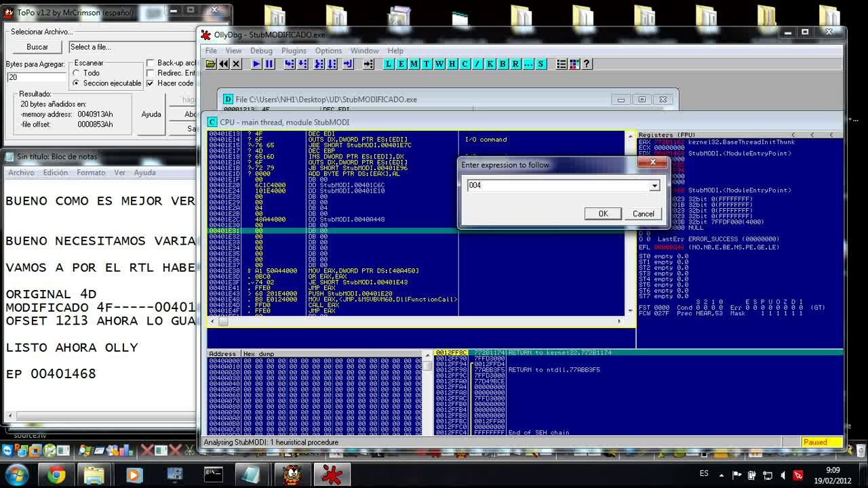Open the Plugins menu in OllyDbg

pyautogui.click(x=294, y=51)
